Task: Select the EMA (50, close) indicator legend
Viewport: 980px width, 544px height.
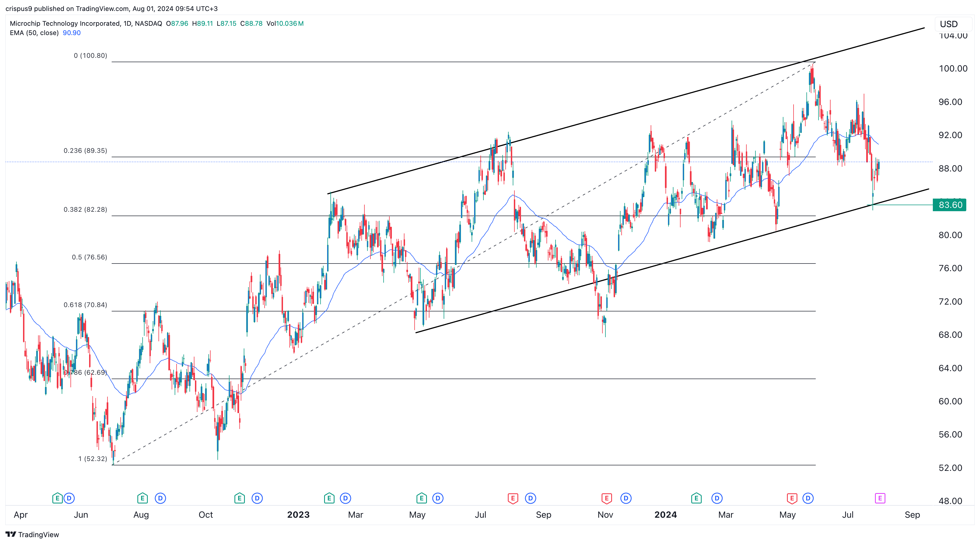Action: pyautogui.click(x=34, y=33)
